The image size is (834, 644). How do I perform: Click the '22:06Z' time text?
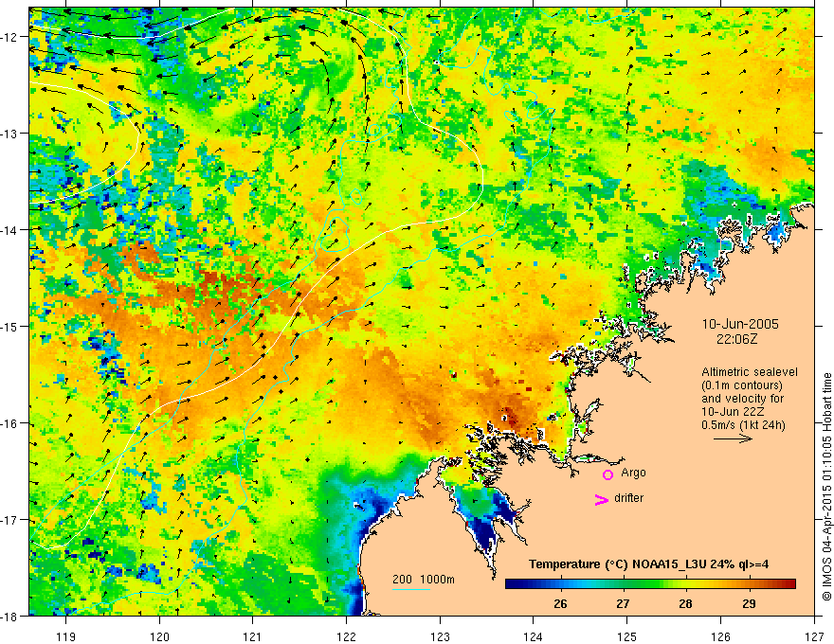point(736,339)
